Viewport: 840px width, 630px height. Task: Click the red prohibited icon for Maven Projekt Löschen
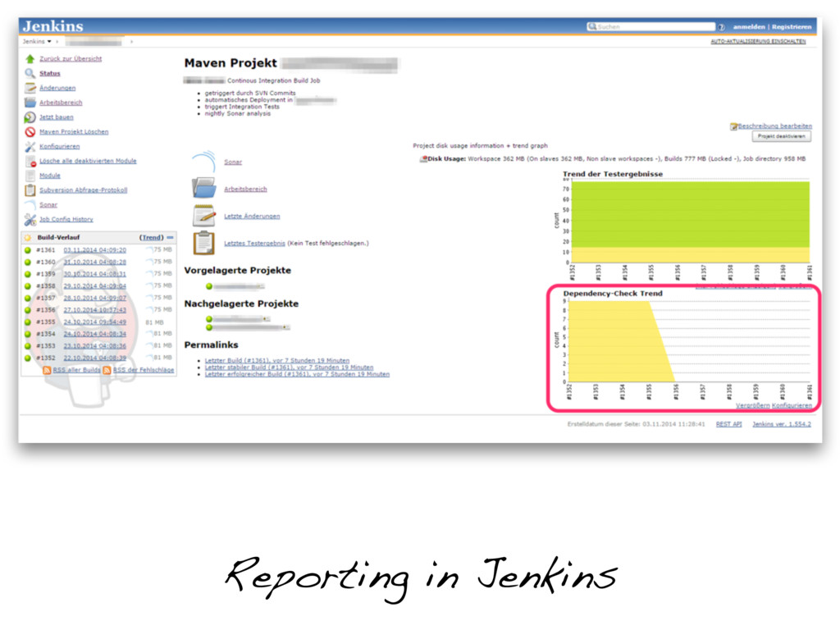30,132
